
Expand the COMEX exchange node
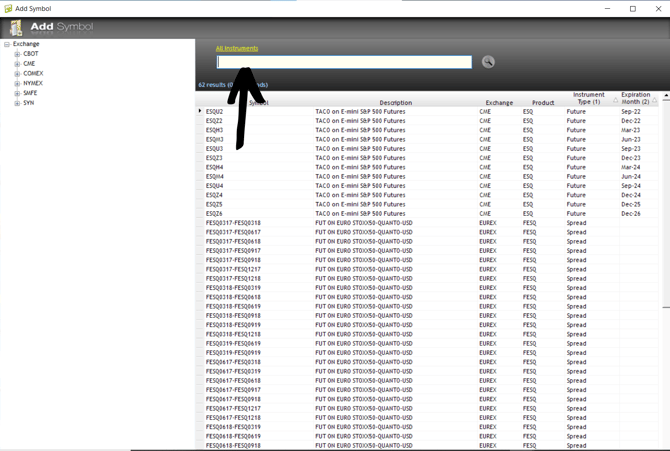[17, 74]
